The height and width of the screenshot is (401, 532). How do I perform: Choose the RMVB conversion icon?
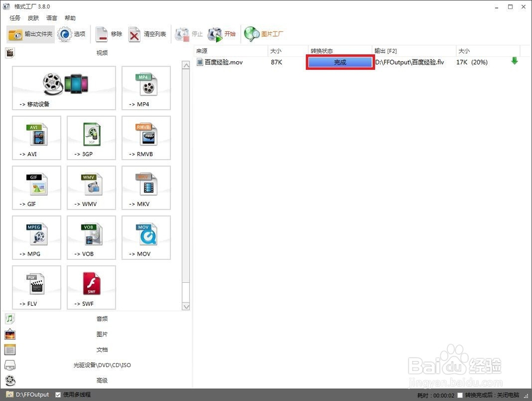[x=146, y=138]
